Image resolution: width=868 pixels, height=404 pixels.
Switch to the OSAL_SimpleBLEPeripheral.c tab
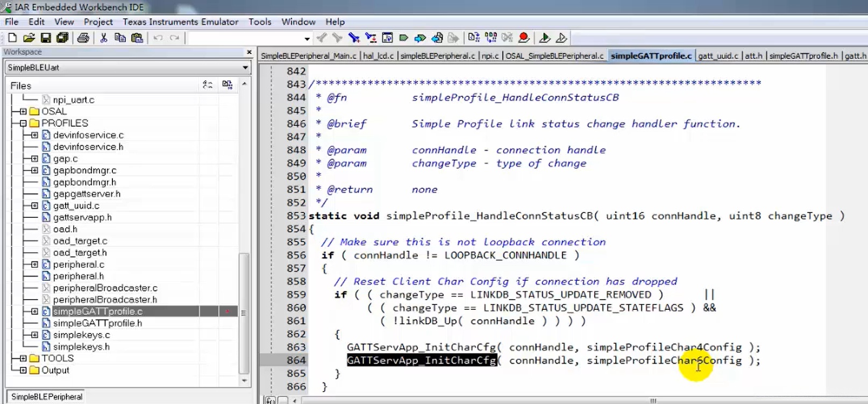click(x=554, y=56)
